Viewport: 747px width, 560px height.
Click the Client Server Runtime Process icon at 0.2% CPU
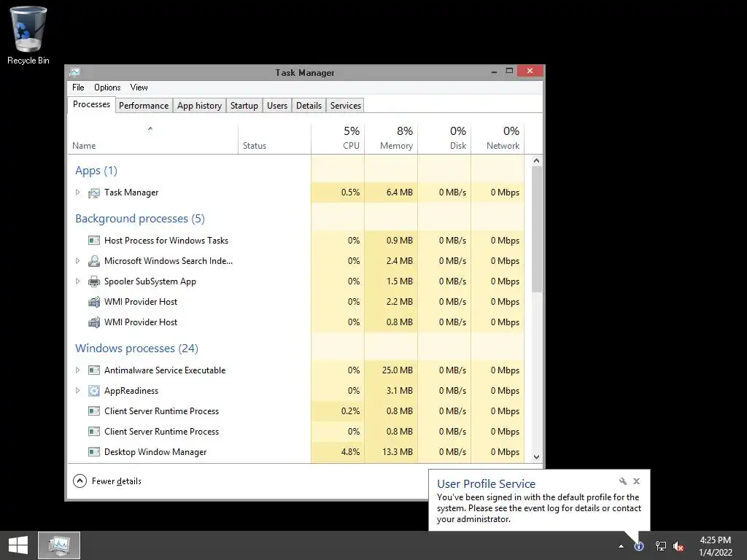pos(94,411)
